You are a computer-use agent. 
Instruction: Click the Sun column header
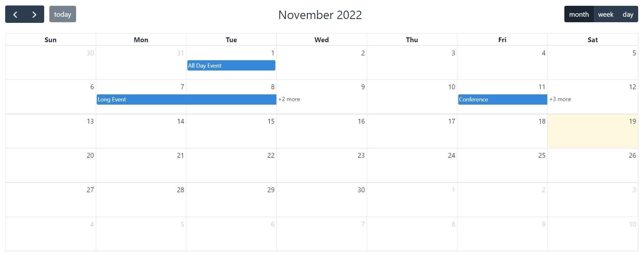(x=50, y=39)
